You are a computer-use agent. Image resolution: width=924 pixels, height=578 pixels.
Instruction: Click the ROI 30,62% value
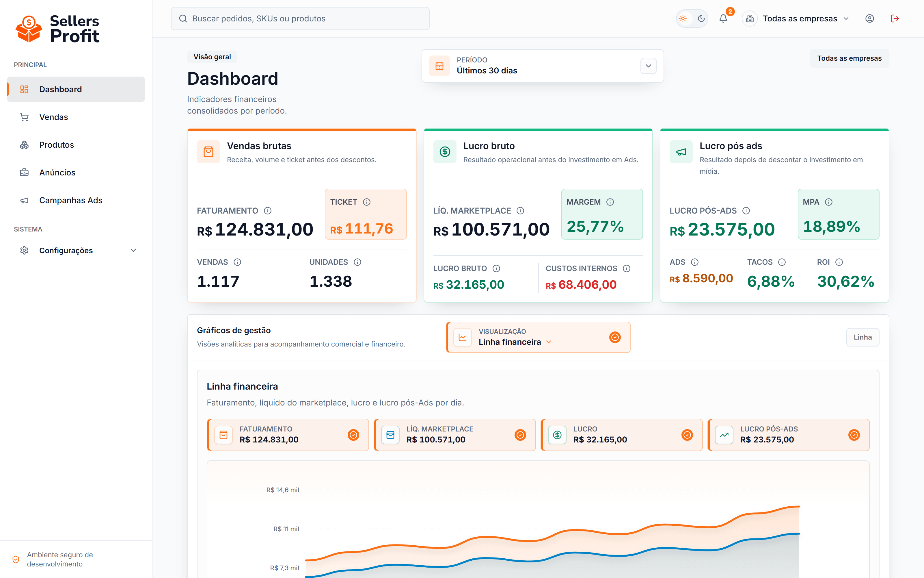pyautogui.click(x=845, y=282)
